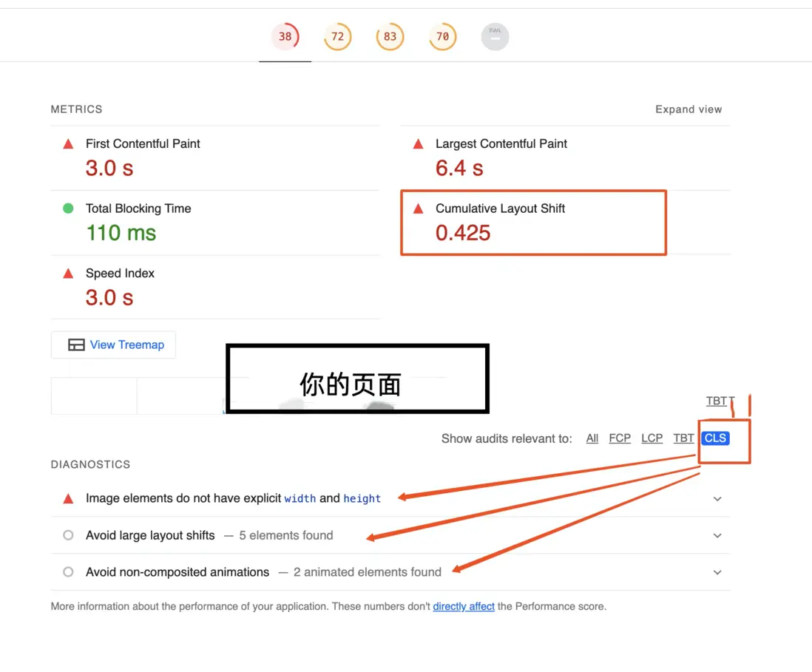Click the grey circle beside non-composited animations
This screenshot has height=672, width=812.
[x=68, y=572]
